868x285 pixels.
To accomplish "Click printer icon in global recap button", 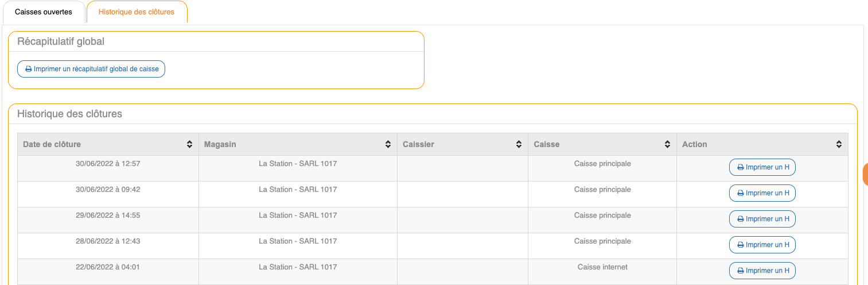I will [x=29, y=69].
